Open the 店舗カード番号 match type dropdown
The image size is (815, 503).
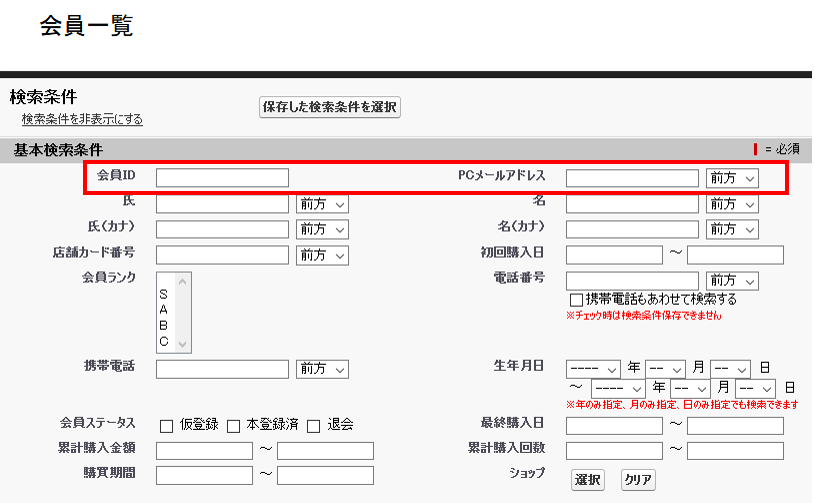[x=322, y=255]
